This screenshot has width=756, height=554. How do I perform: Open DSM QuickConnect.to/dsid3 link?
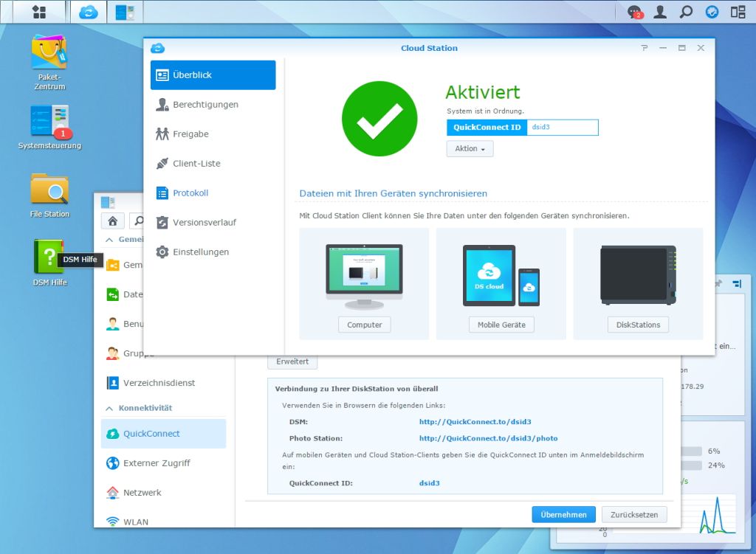[x=475, y=421]
